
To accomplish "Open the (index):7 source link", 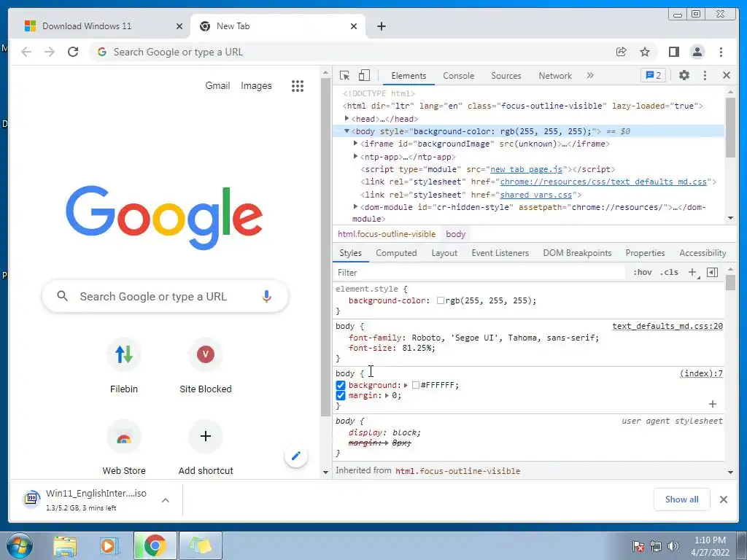I will [701, 373].
